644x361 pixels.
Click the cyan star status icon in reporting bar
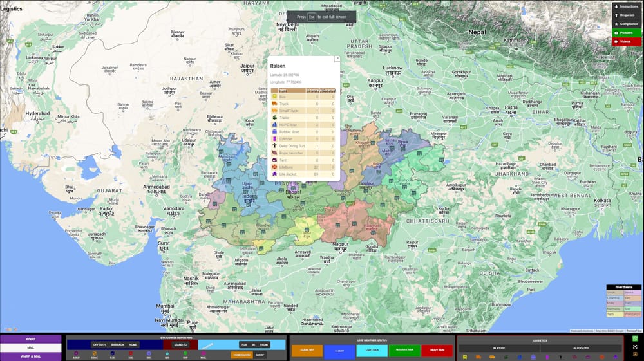[167, 353]
